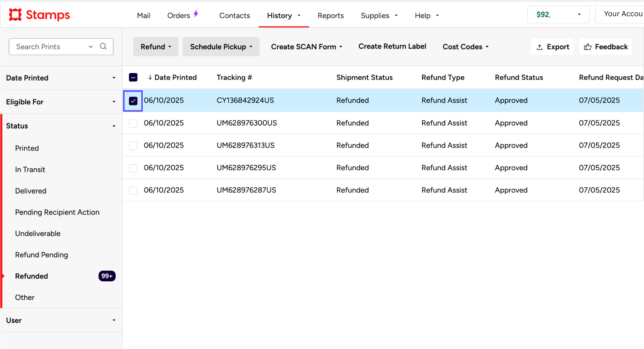Click the Search Prints magnifier icon
The image size is (644, 349).
pos(103,46)
